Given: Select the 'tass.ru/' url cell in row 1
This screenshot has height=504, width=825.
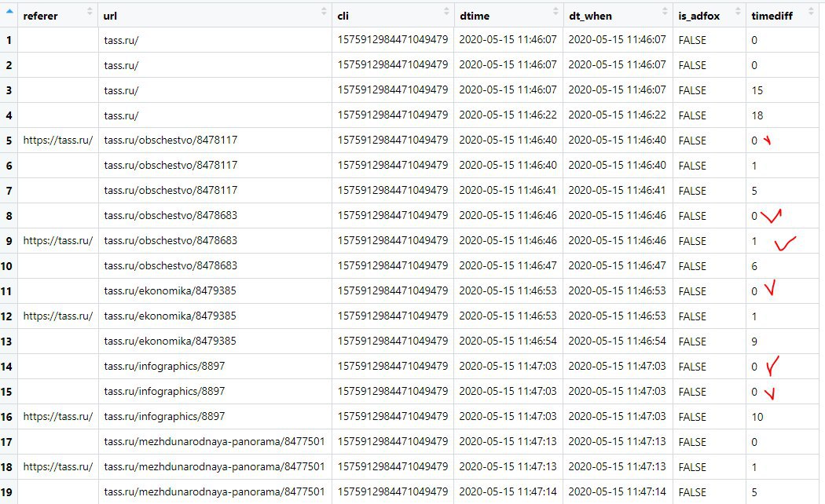Looking at the screenshot, I should pos(121,41).
